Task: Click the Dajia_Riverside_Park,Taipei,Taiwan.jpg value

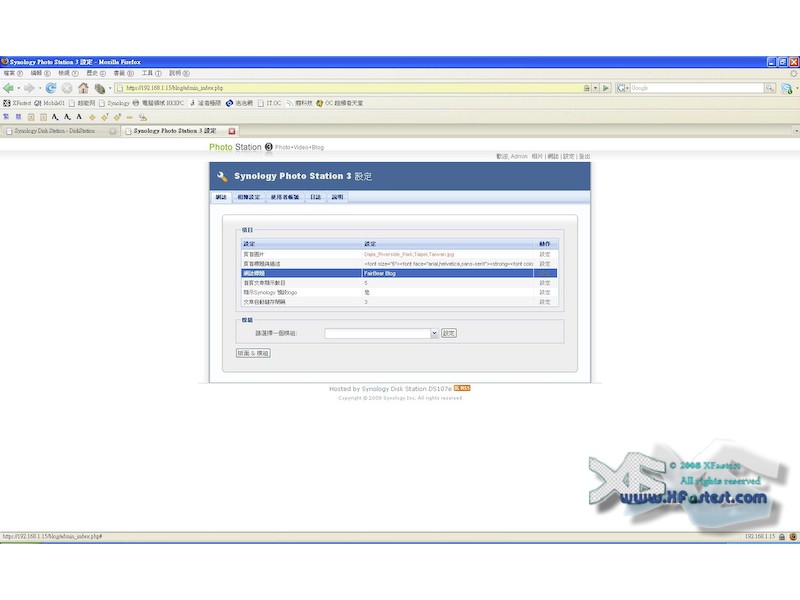Action: click(409, 254)
